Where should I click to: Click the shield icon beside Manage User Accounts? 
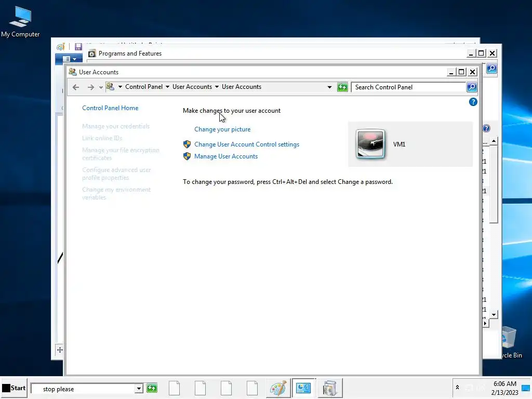click(x=187, y=156)
